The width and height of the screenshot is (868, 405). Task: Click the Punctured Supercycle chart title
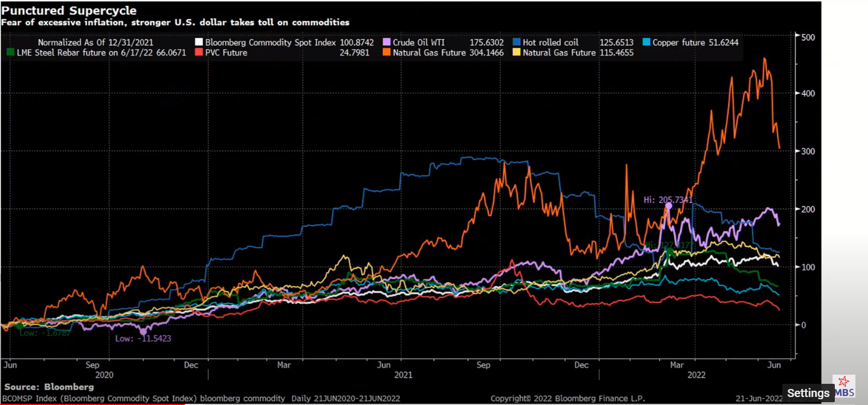[69, 11]
